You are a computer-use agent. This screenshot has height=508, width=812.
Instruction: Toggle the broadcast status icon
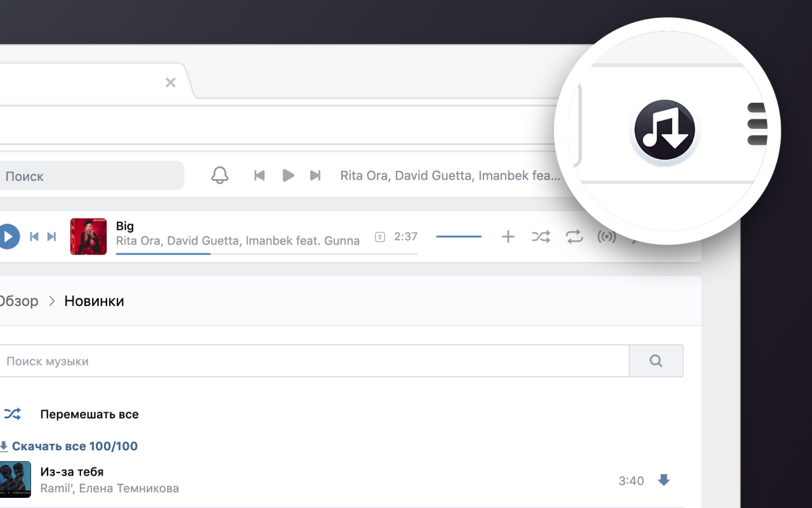coord(607,237)
